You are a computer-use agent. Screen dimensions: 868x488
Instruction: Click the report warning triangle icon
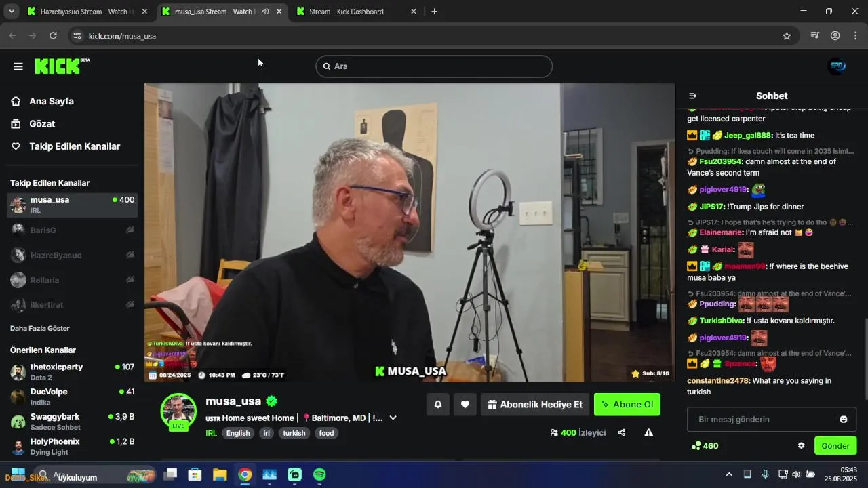pyautogui.click(x=649, y=432)
